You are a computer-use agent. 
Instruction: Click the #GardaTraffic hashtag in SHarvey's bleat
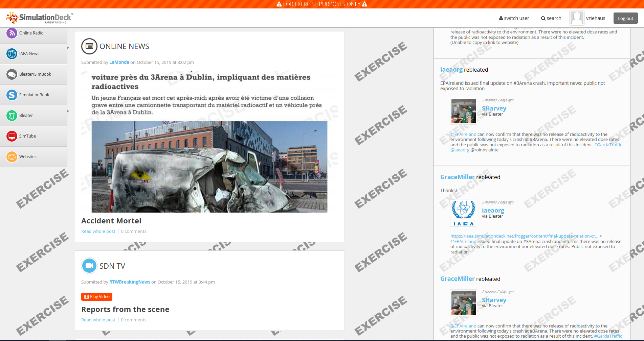click(x=608, y=145)
